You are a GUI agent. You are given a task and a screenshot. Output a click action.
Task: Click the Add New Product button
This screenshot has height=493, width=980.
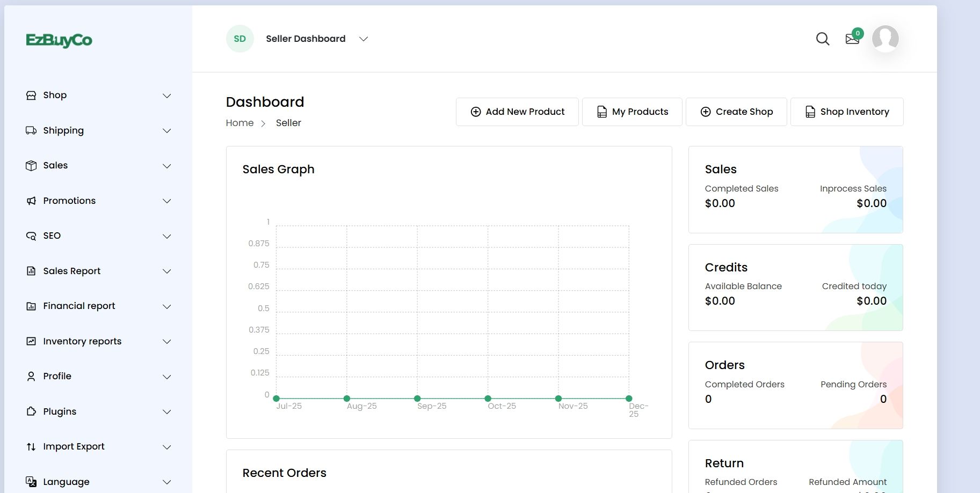click(x=517, y=112)
